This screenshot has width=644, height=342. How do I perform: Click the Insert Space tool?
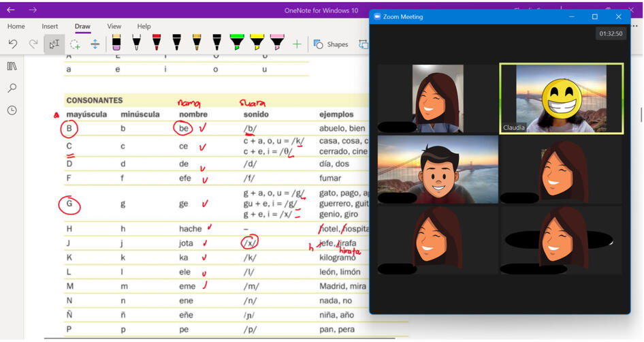click(95, 44)
